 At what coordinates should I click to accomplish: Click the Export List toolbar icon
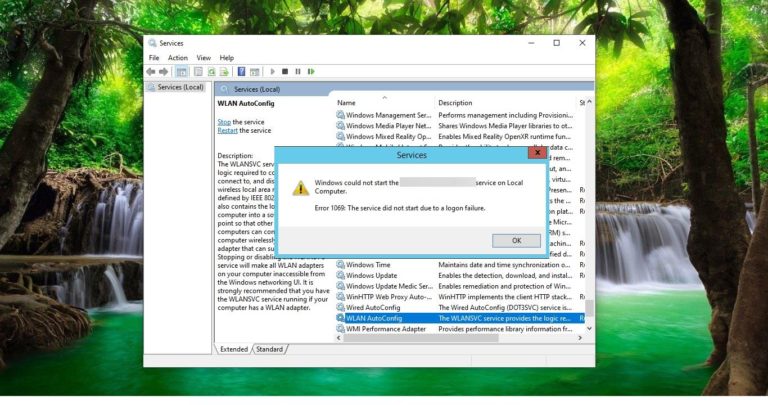(x=224, y=71)
